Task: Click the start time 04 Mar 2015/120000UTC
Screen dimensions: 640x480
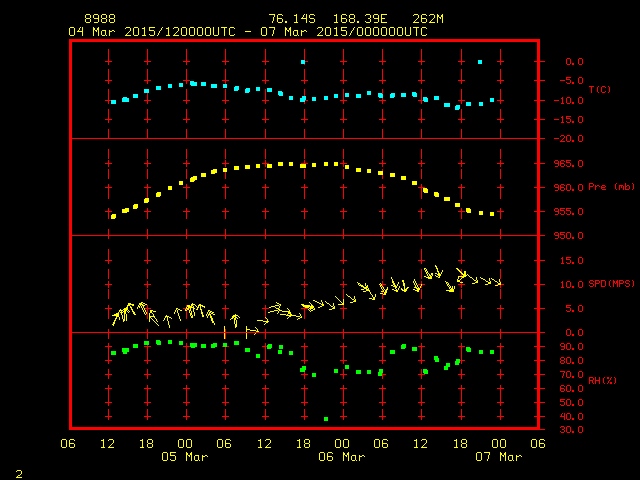Action: point(152,32)
